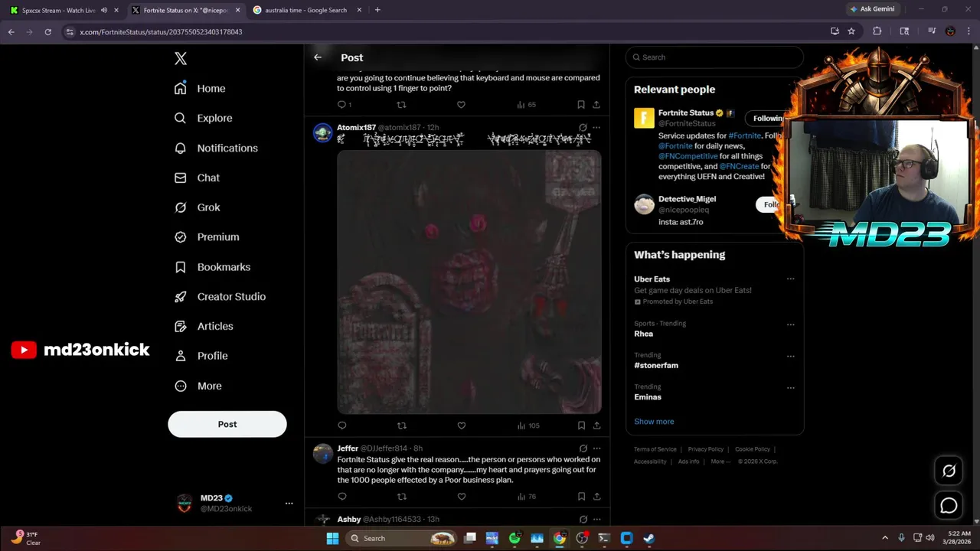The image size is (980, 551).
Task: Reply icon with 1 reply on top post
Action: 345,105
